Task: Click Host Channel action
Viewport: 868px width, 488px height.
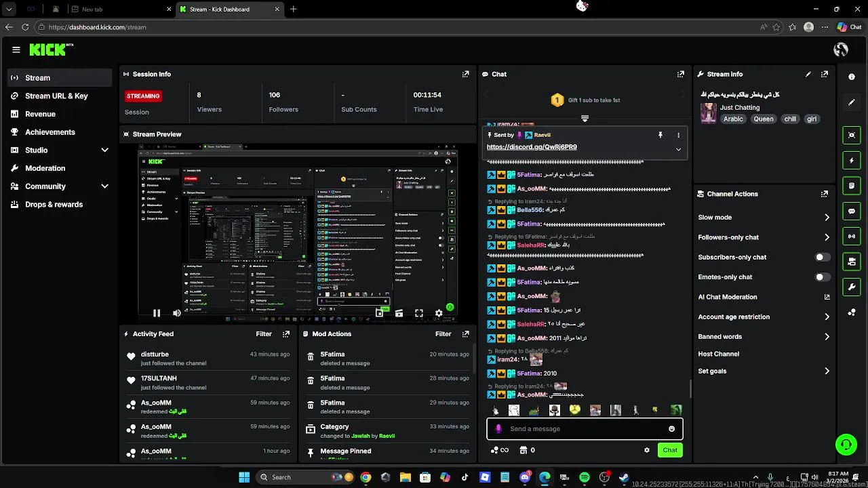Action: click(718, 354)
